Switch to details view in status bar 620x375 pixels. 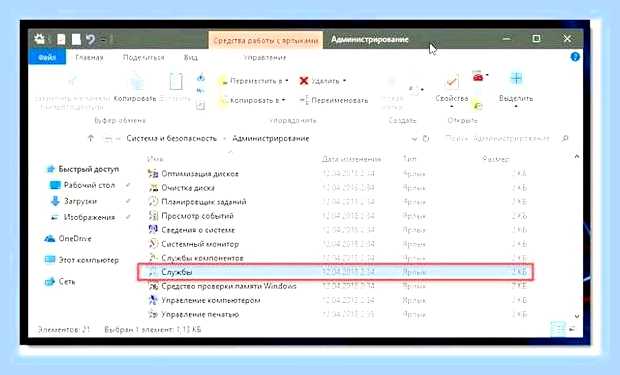click(x=558, y=329)
